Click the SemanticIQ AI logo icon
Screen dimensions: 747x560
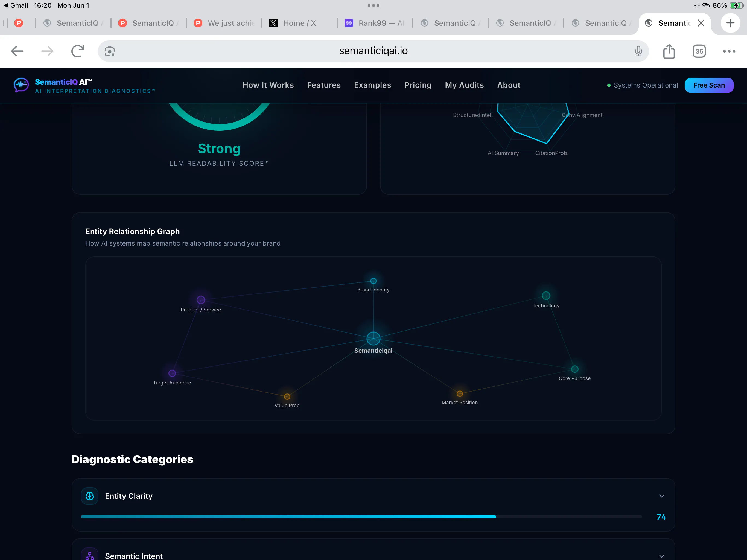21,85
